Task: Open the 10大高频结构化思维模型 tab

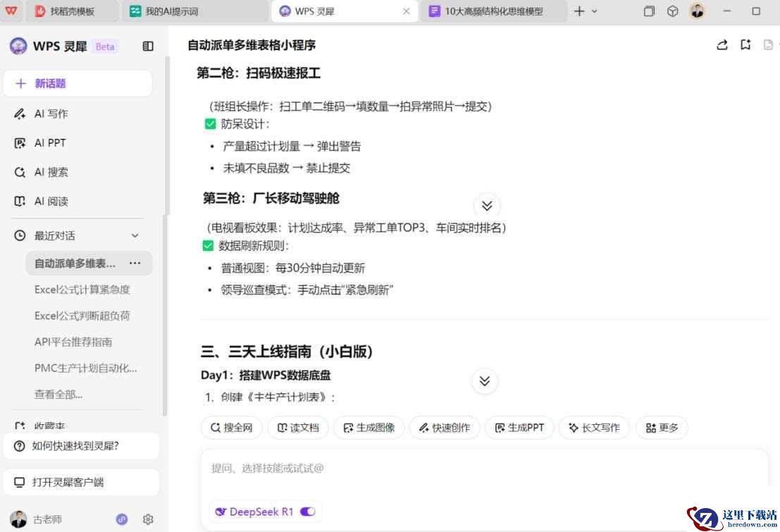Action: tap(493, 11)
